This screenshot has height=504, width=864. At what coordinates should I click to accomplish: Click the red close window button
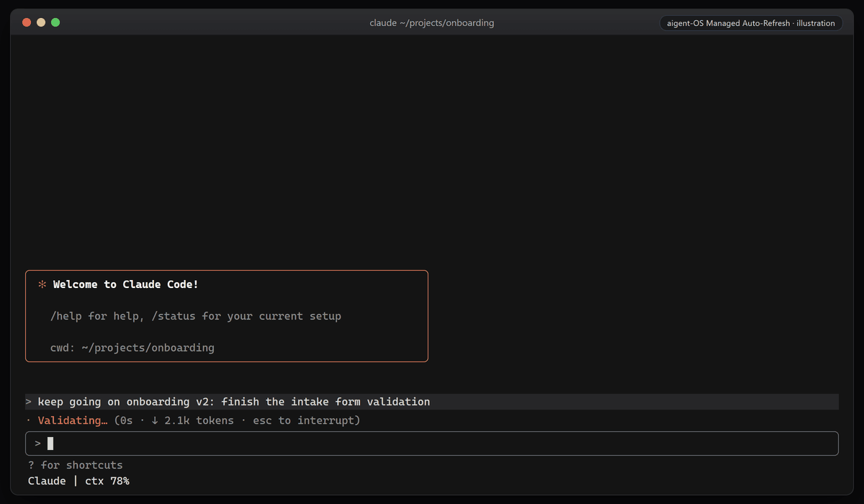click(27, 22)
